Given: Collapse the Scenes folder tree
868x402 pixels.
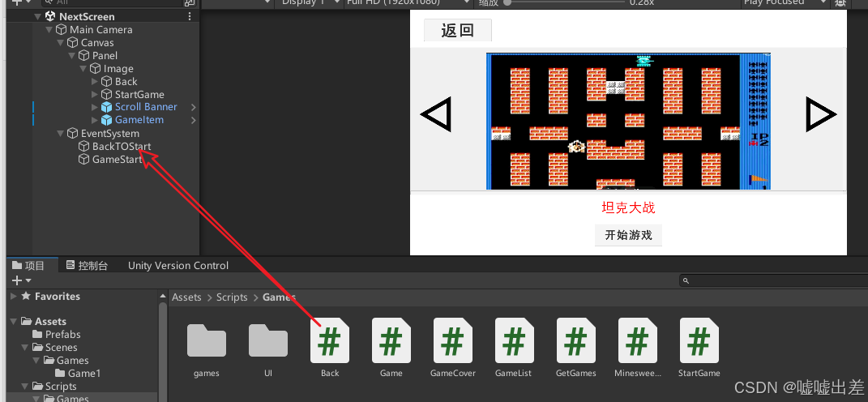Looking at the screenshot, I should point(25,347).
